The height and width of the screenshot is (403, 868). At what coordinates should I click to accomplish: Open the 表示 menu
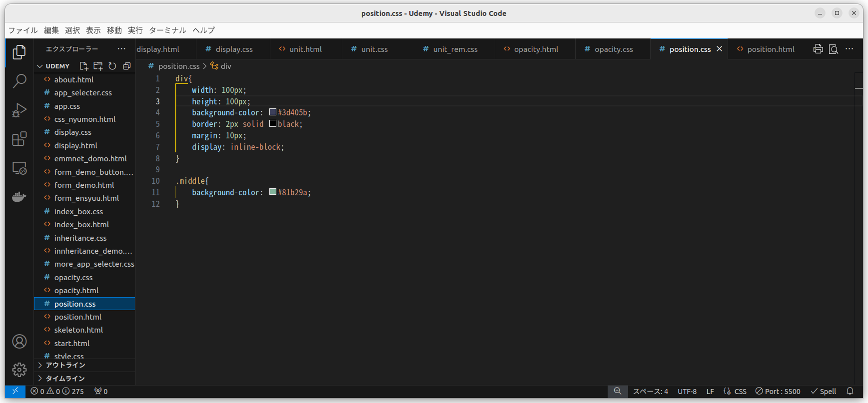point(93,30)
